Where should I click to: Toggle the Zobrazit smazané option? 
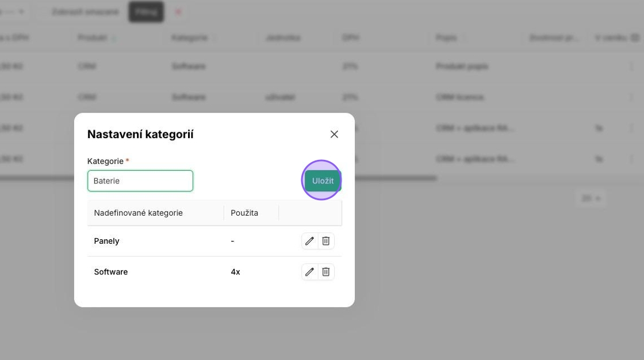click(x=85, y=12)
